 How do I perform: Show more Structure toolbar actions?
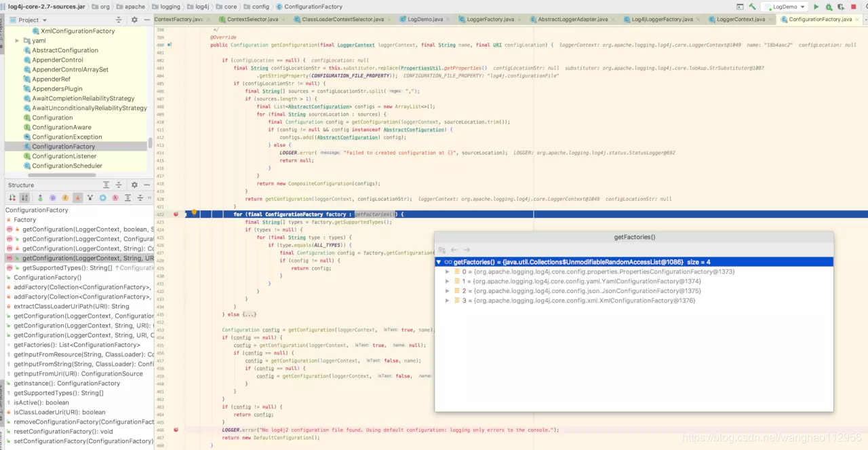(x=149, y=198)
